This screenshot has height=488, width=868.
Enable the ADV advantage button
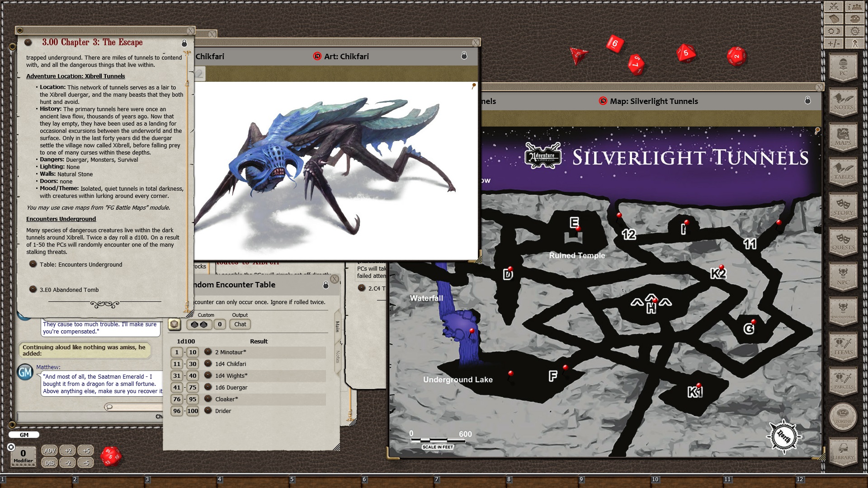tap(50, 450)
